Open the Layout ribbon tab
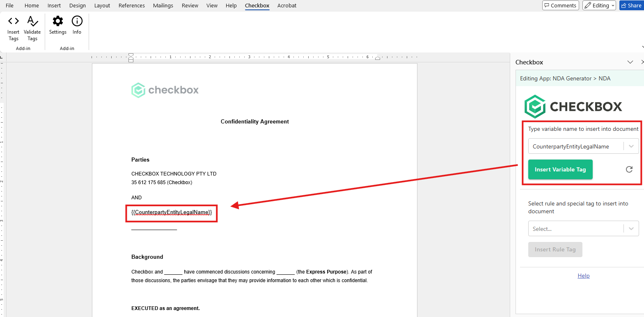Screen dimensions: 644x317 click(102, 5)
